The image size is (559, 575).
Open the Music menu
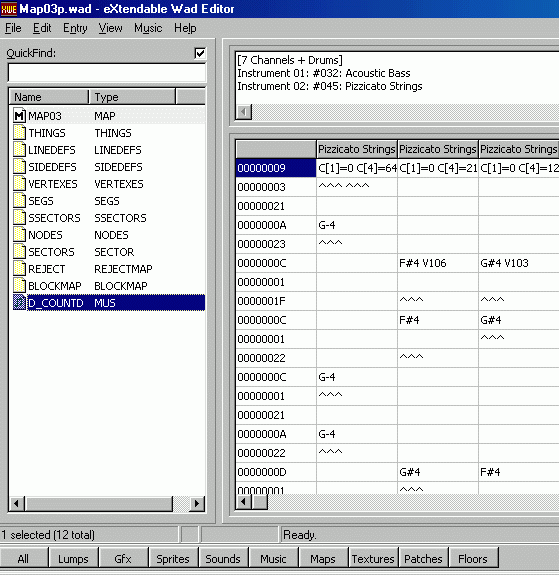(x=148, y=28)
